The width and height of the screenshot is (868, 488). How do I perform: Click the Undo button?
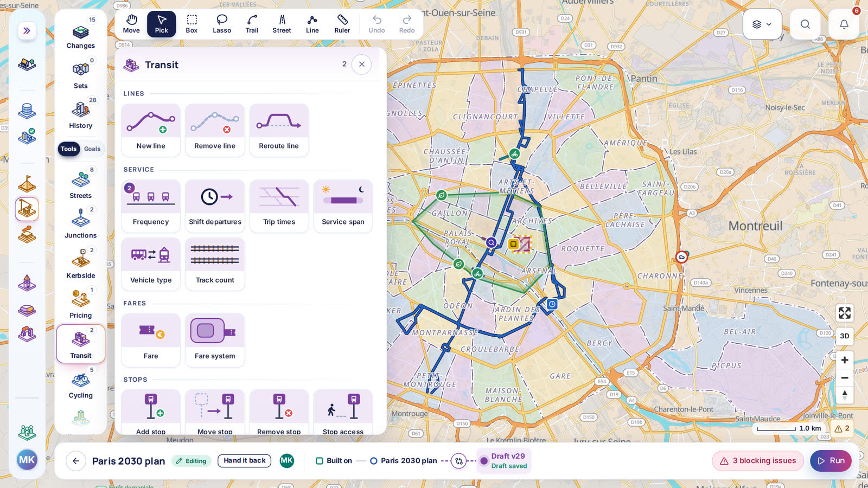click(x=376, y=24)
